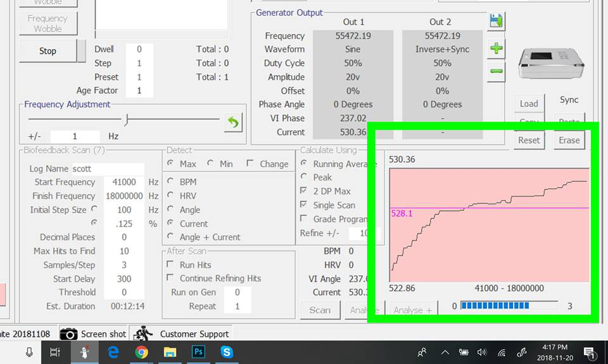Viewport: 608px width, 364px height.
Task: Select the Running Average radio button
Action: coord(304,163)
